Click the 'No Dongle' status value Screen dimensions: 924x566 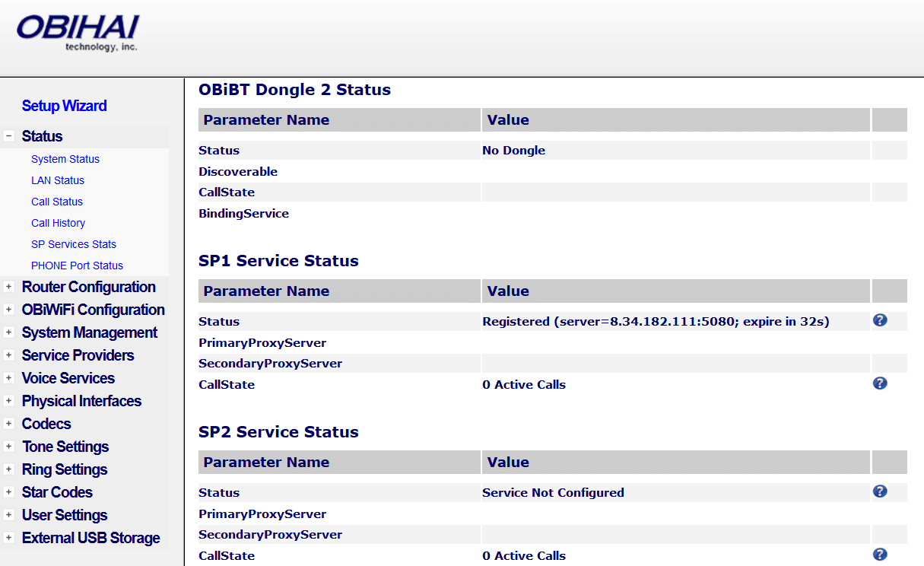pyautogui.click(x=513, y=151)
